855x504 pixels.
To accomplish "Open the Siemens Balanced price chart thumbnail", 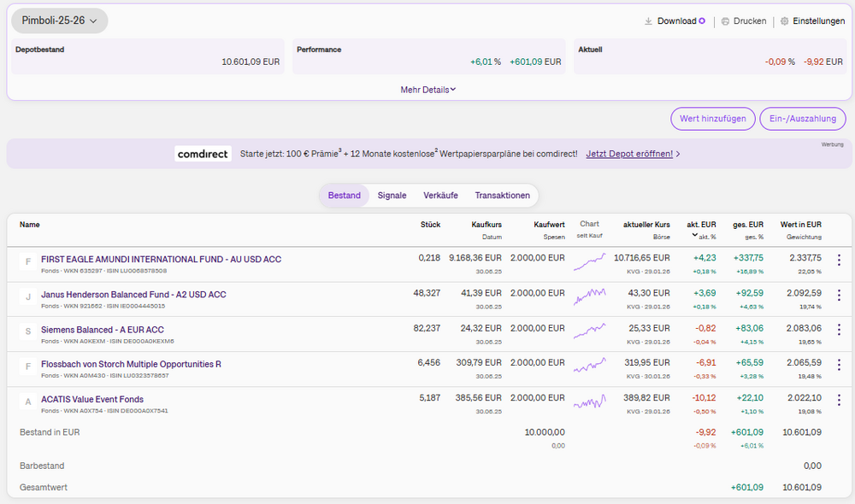I will 589,330.
